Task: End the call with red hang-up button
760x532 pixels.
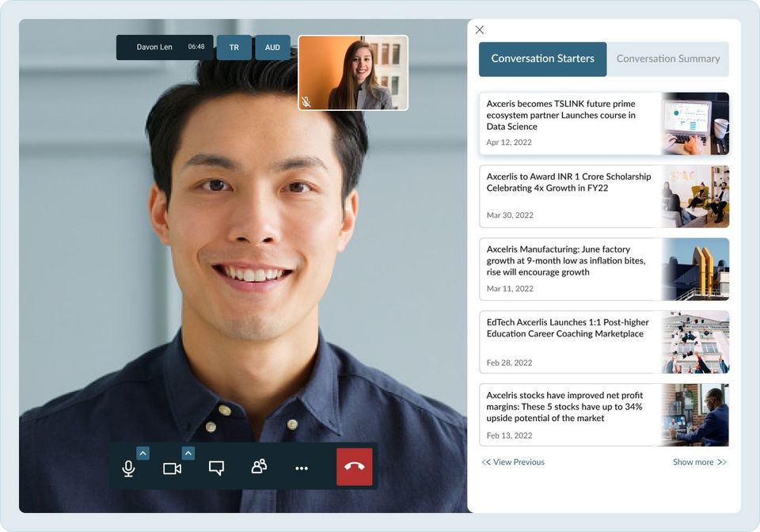Action: (x=355, y=466)
